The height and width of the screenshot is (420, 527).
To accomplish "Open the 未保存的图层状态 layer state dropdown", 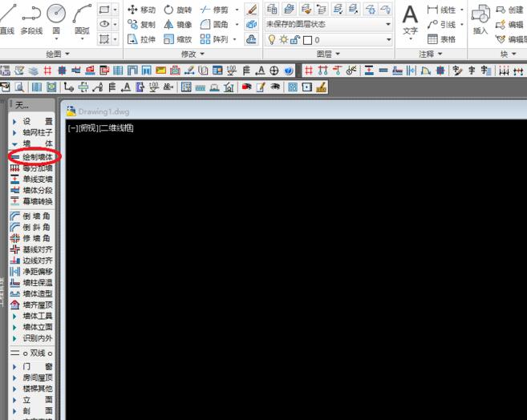I will [328, 24].
